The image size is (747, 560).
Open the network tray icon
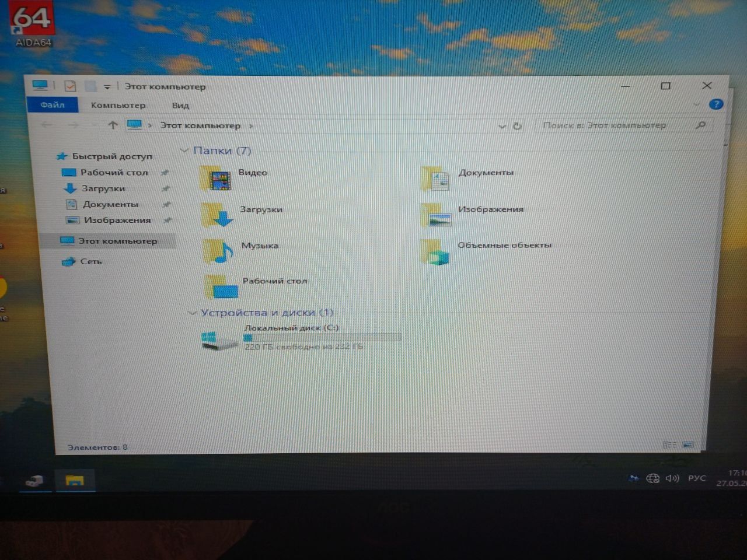pos(652,478)
